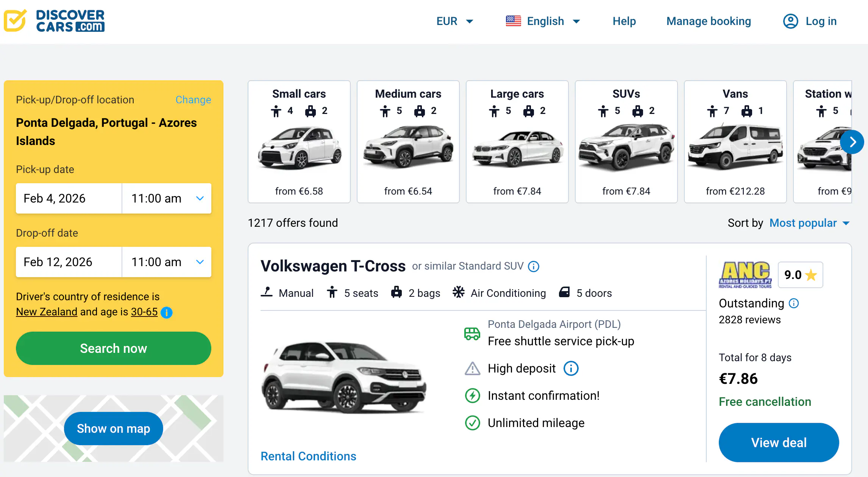The width and height of the screenshot is (868, 477).
Task: Open the Help page
Action: (x=624, y=21)
